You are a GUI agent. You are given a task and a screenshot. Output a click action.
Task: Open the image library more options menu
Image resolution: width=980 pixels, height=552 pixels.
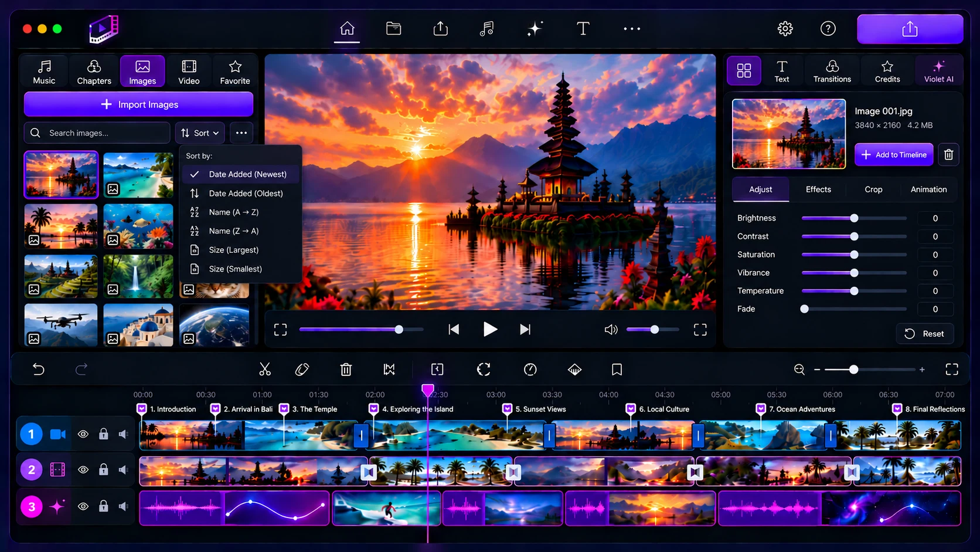point(241,133)
